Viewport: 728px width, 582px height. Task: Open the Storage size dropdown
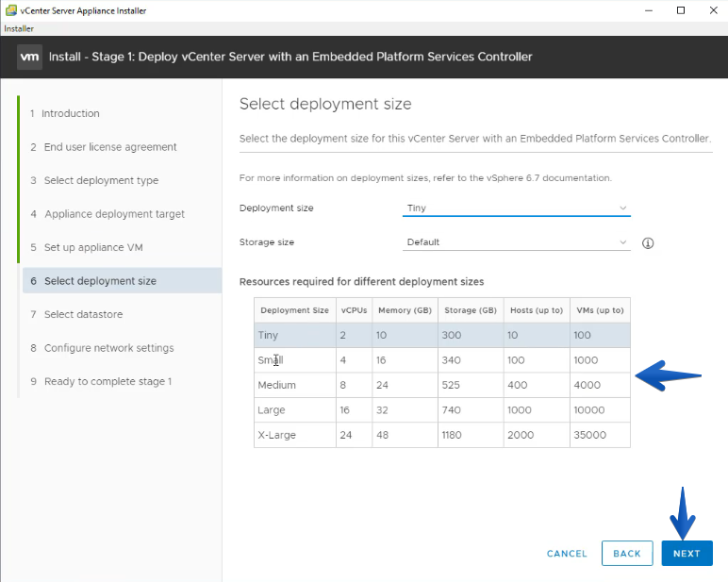(x=516, y=242)
